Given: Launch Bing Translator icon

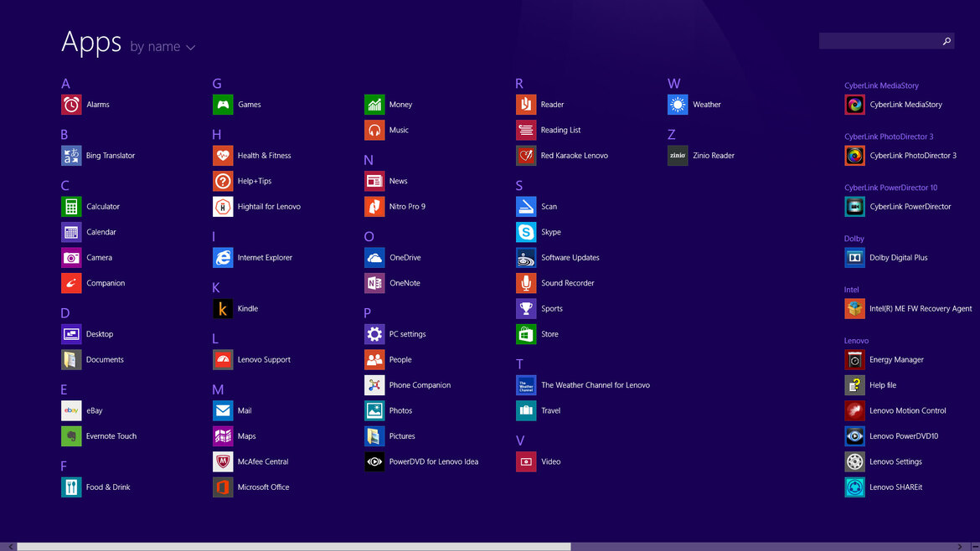Looking at the screenshot, I should 71,156.
